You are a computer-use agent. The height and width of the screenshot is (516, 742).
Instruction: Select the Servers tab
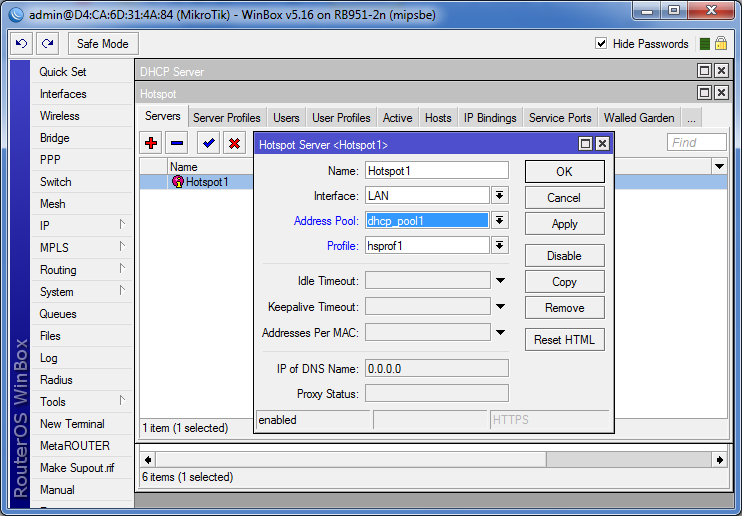pyautogui.click(x=163, y=116)
